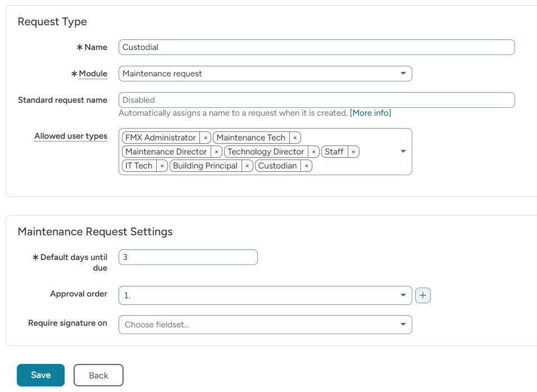Remove the IT Tech tag
The width and height of the screenshot is (537, 392).
pos(162,166)
